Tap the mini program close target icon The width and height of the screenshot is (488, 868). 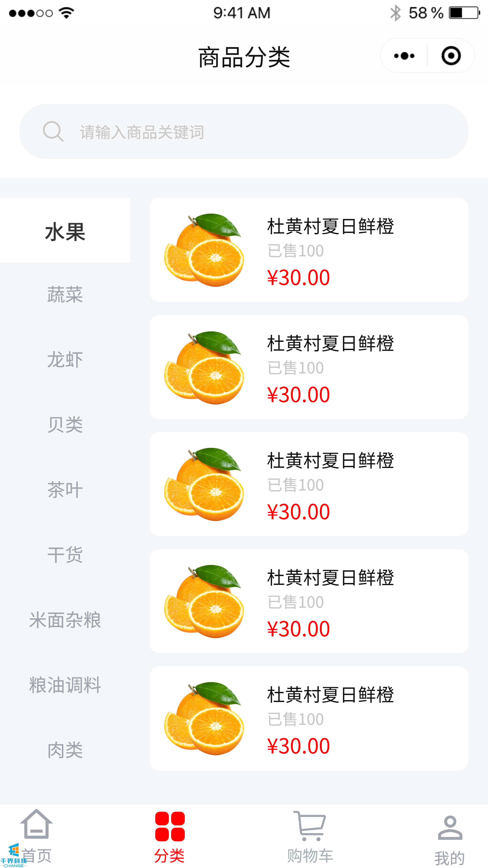(x=451, y=56)
